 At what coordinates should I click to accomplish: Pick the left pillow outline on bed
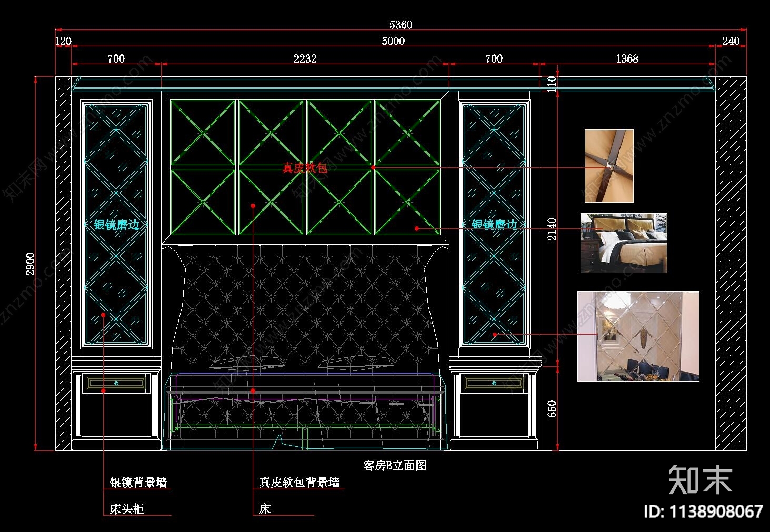pyautogui.click(x=248, y=362)
